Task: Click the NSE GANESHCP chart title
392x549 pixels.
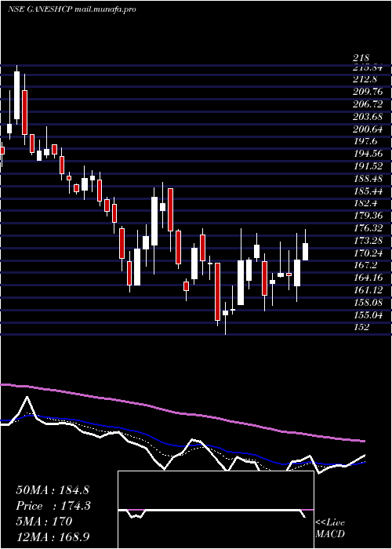Action: tap(40, 9)
